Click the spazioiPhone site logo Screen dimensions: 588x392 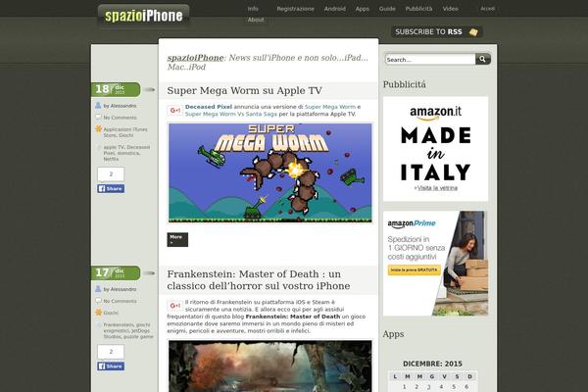(143, 16)
